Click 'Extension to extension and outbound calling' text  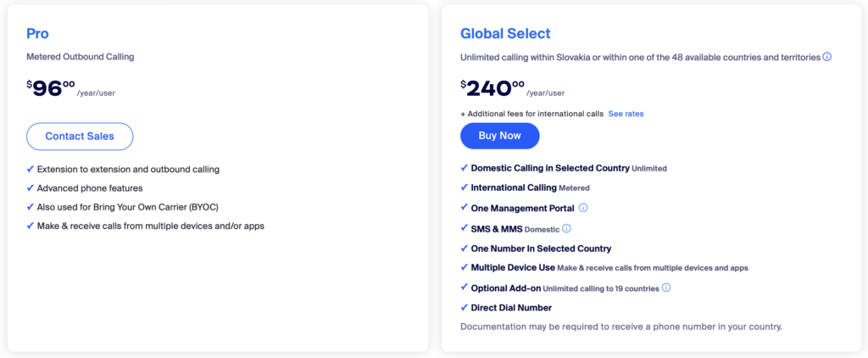[128, 170]
